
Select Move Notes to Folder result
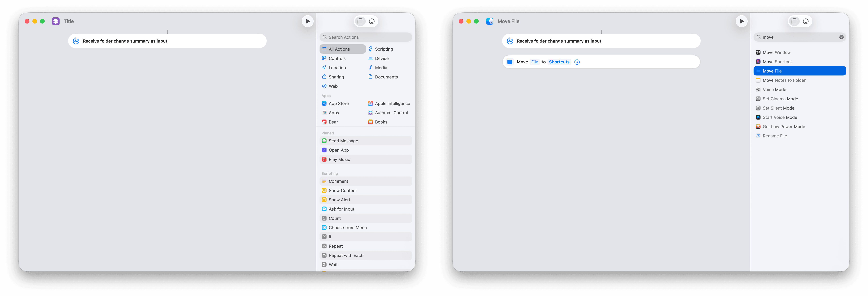(x=784, y=80)
